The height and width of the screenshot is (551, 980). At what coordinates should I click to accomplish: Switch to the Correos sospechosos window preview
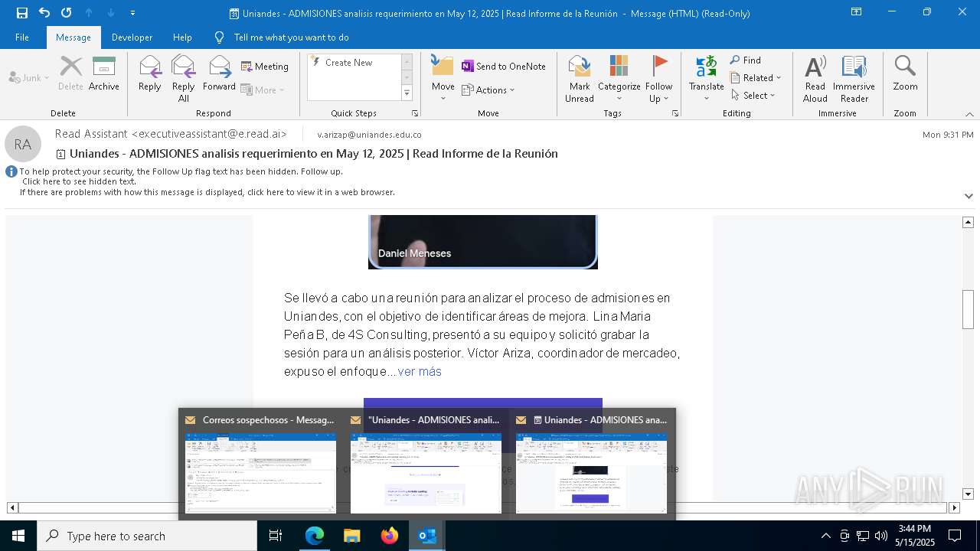[261, 464]
